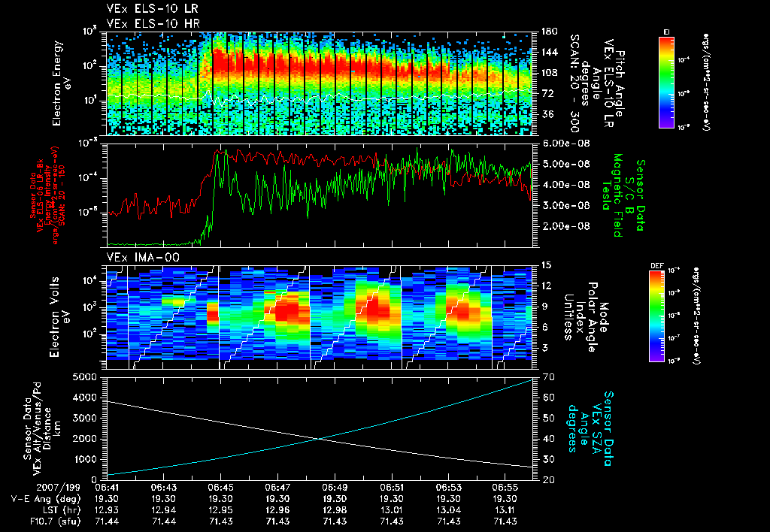The image size is (770, 532).
Task: Click the EI color scale bar
Action: point(666,82)
